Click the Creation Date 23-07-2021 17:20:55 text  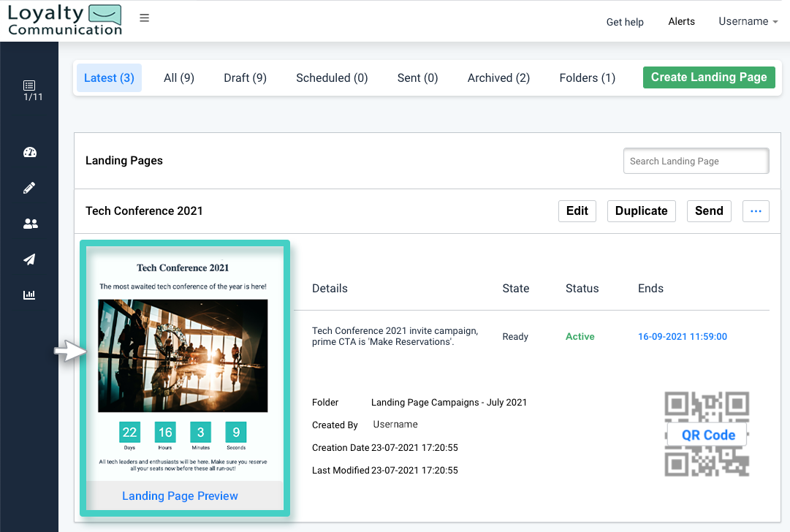(x=385, y=448)
